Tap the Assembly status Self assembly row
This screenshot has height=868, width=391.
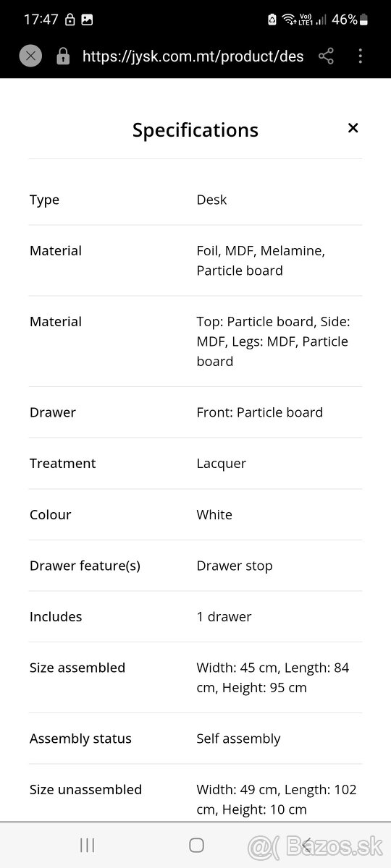click(x=195, y=739)
